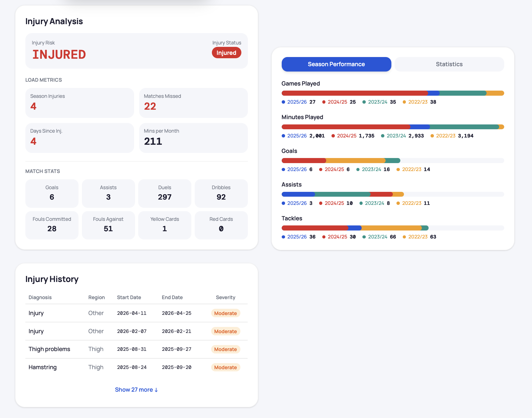Switch to the Statistics tab
The height and width of the screenshot is (418, 532).
pyautogui.click(x=449, y=64)
